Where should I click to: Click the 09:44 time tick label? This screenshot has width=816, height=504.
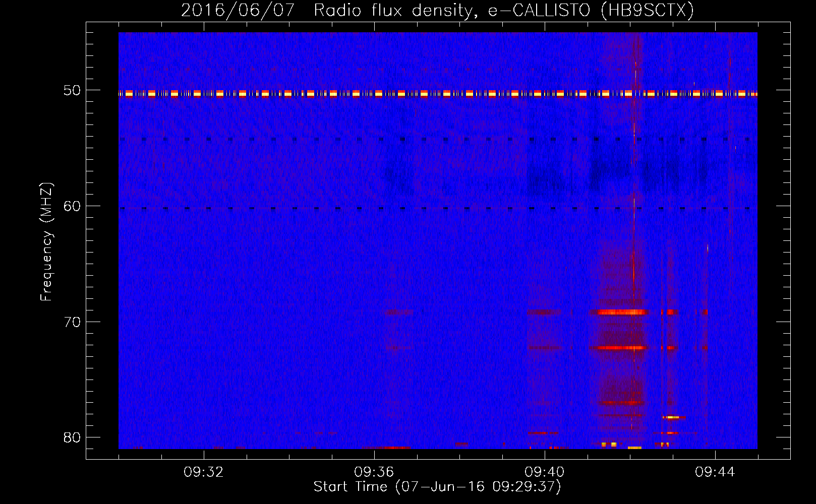pyautogui.click(x=715, y=472)
